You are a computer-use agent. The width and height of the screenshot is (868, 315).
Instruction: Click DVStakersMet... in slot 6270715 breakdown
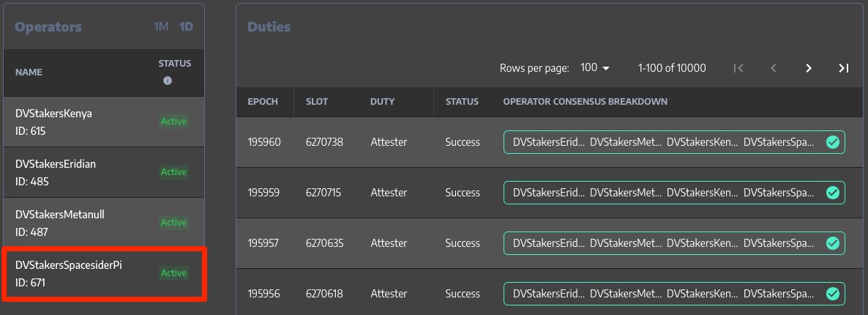pos(626,193)
